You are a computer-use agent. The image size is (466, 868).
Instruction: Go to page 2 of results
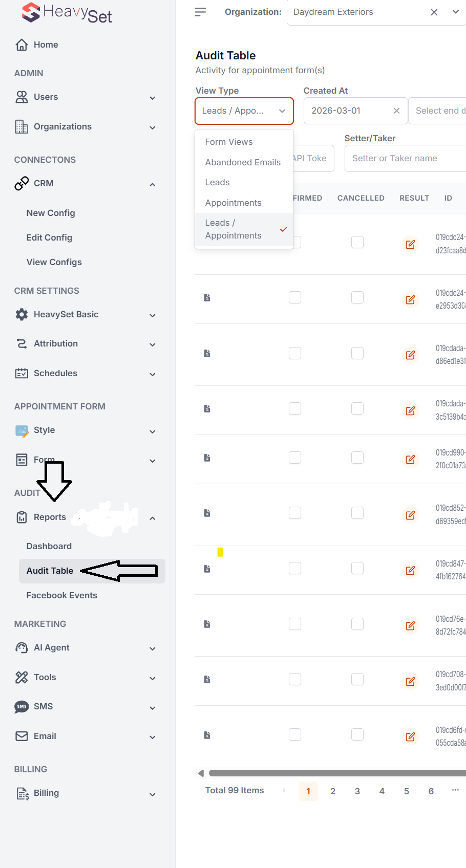333,791
